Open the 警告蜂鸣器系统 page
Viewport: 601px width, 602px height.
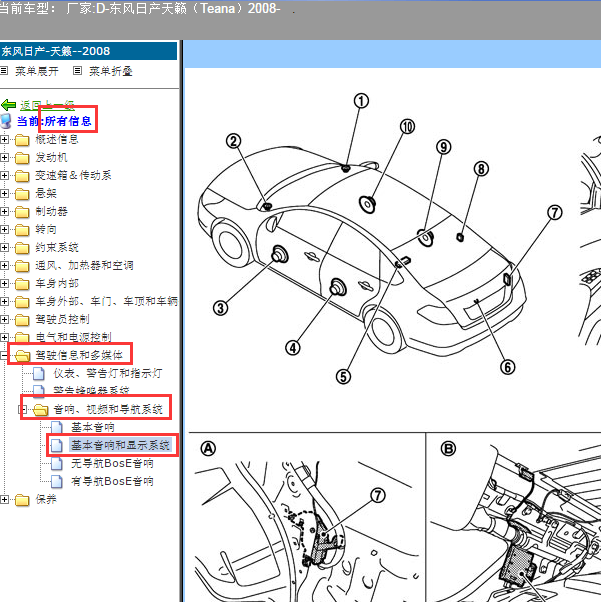[x=91, y=391]
